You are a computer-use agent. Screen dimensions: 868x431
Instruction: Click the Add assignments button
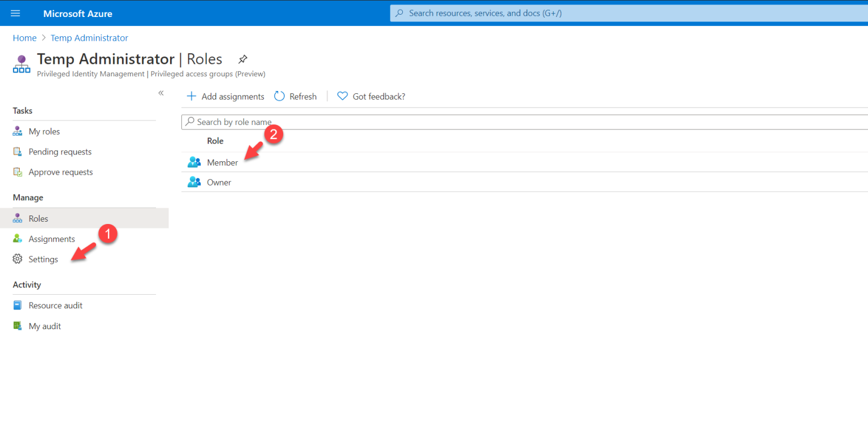tap(225, 96)
